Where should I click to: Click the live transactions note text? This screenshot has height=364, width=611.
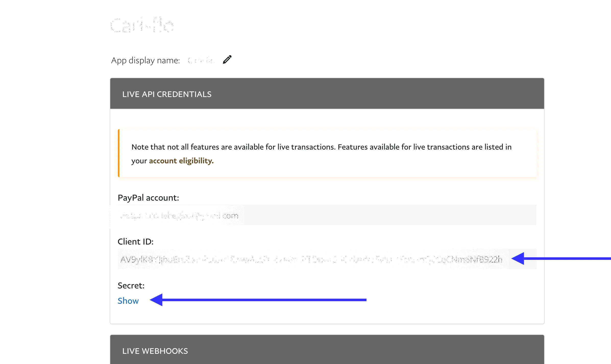(x=322, y=147)
